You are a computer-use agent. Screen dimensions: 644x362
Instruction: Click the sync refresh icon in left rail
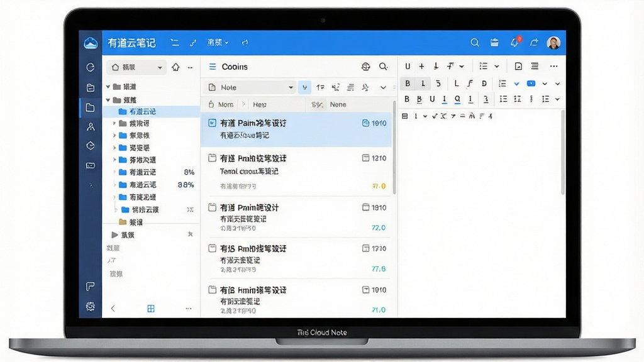coord(91,67)
